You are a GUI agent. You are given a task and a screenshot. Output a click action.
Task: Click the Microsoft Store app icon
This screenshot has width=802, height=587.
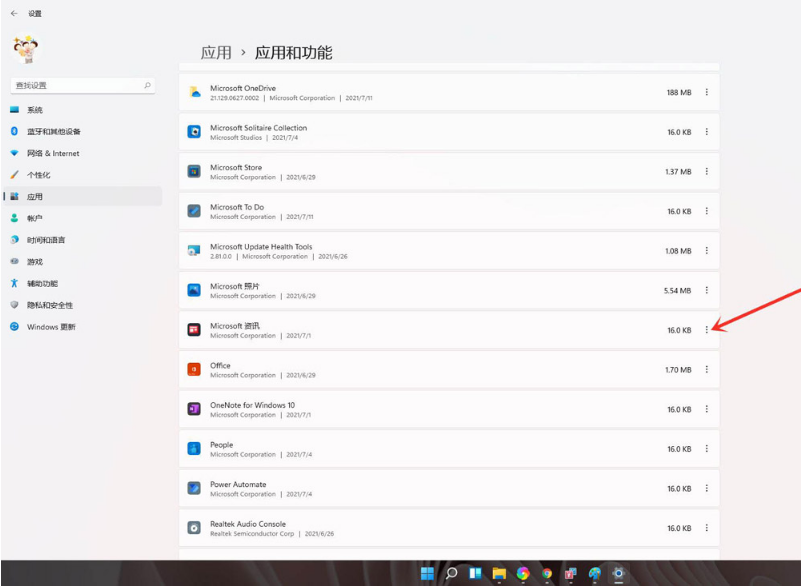point(194,171)
